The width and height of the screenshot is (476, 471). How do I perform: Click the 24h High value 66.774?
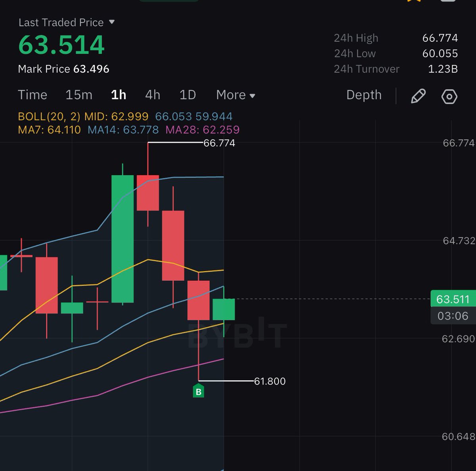click(440, 38)
